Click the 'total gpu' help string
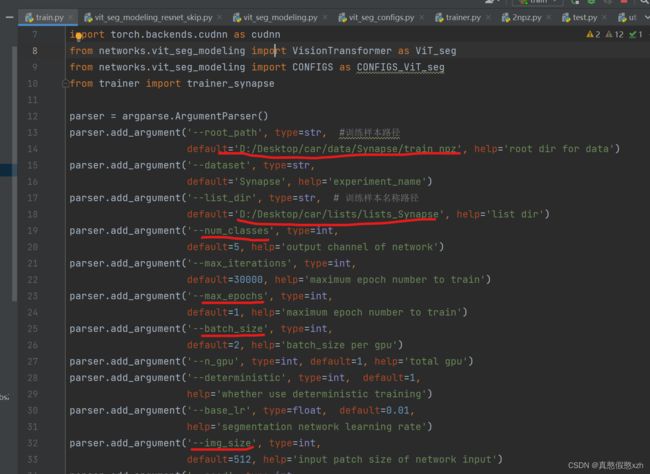650x474 pixels. (x=436, y=362)
